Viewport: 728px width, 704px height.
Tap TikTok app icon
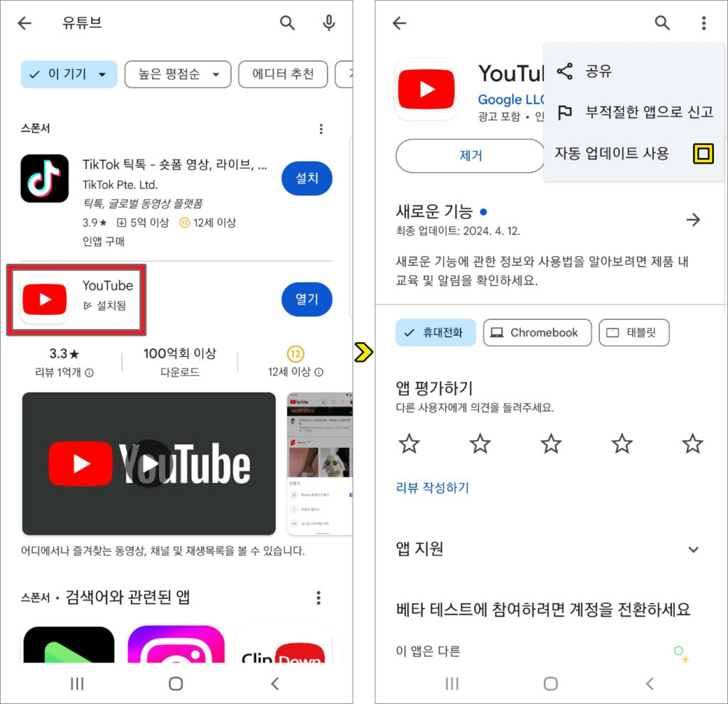pos(45,178)
